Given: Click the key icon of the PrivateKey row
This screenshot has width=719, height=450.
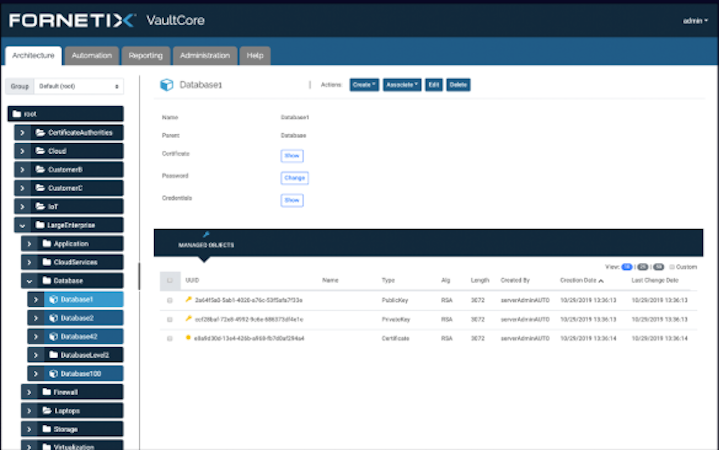Looking at the screenshot, I should pyautogui.click(x=188, y=318).
